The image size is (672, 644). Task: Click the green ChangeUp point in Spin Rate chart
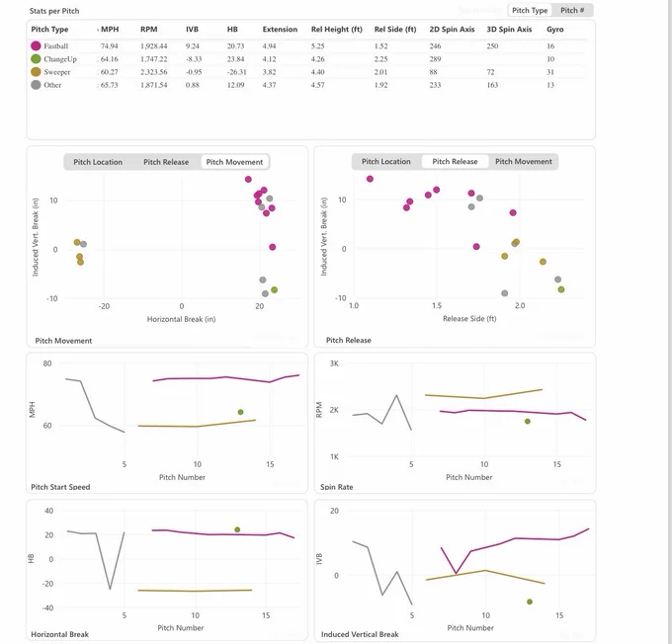tap(528, 421)
